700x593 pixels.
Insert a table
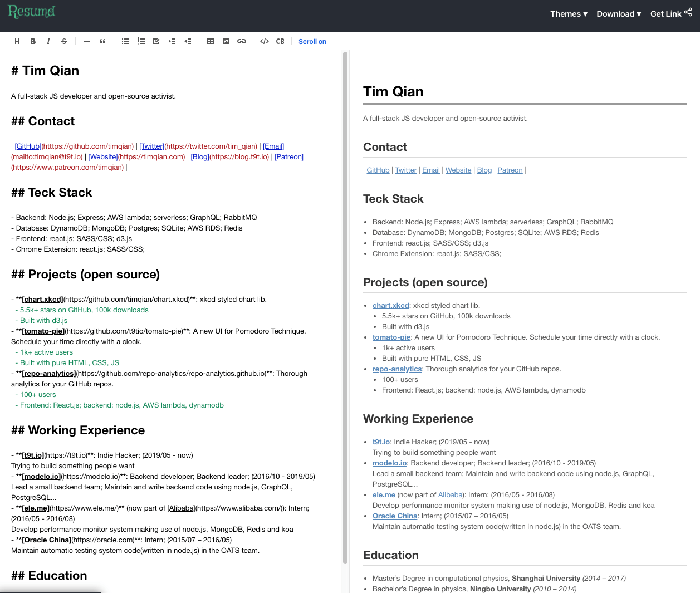pos(211,41)
